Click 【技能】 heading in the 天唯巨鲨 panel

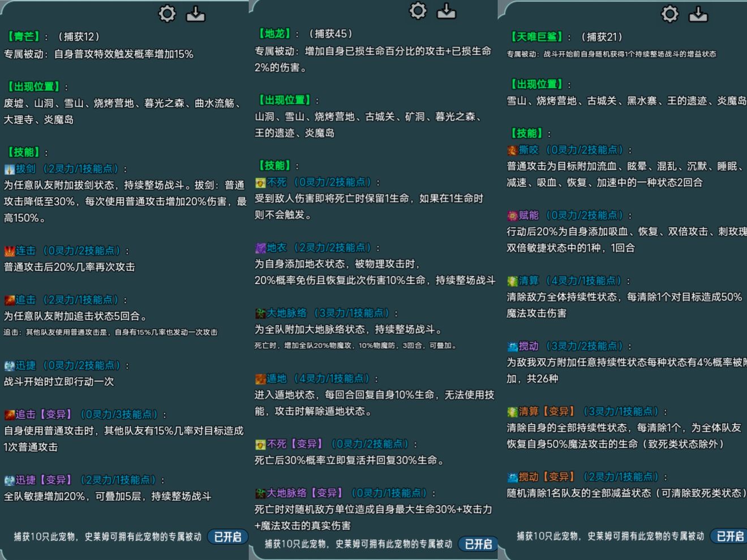point(527,133)
